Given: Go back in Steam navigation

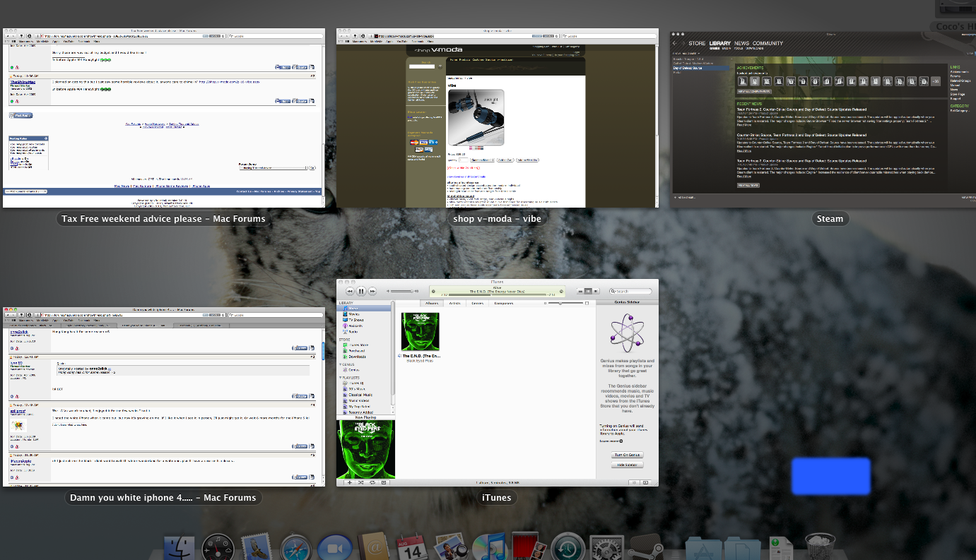Looking at the screenshot, I should point(675,43).
